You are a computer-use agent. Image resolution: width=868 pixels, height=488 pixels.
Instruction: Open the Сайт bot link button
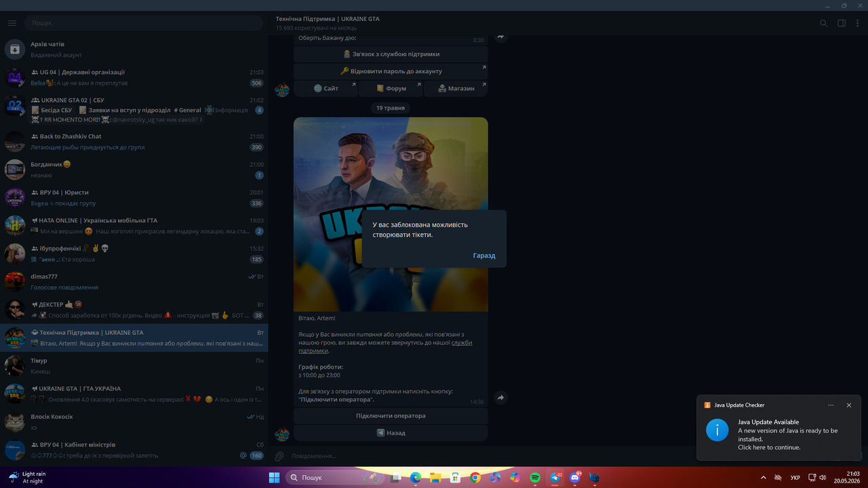tap(325, 88)
